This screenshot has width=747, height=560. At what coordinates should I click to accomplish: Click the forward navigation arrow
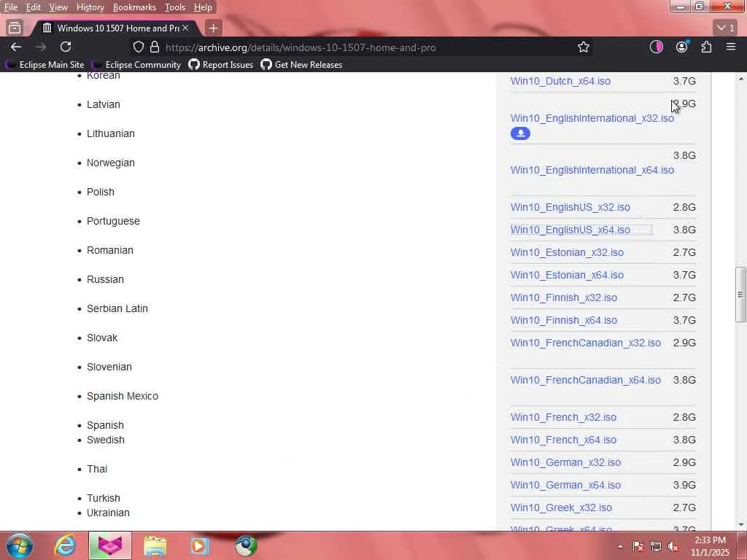(x=41, y=47)
